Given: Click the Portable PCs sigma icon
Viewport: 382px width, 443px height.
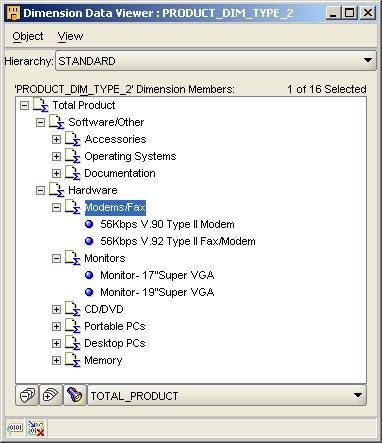Looking at the screenshot, I should pyautogui.click(x=73, y=326).
